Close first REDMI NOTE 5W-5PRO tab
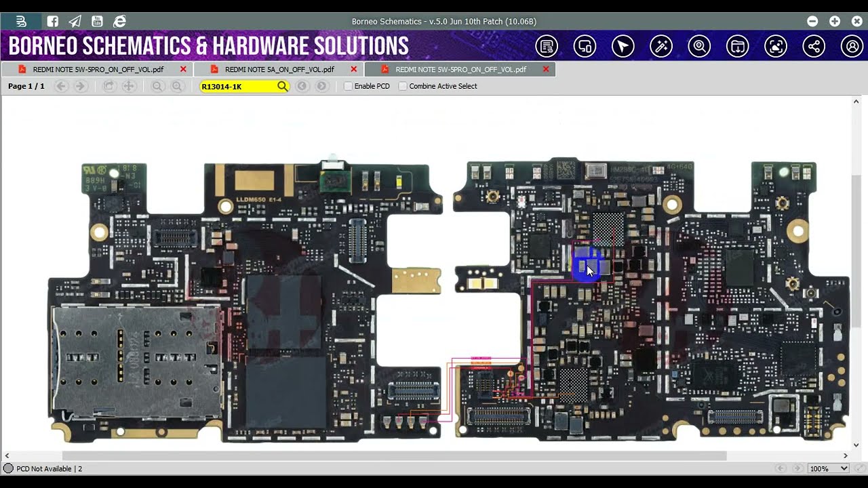The image size is (868, 488). [183, 69]
